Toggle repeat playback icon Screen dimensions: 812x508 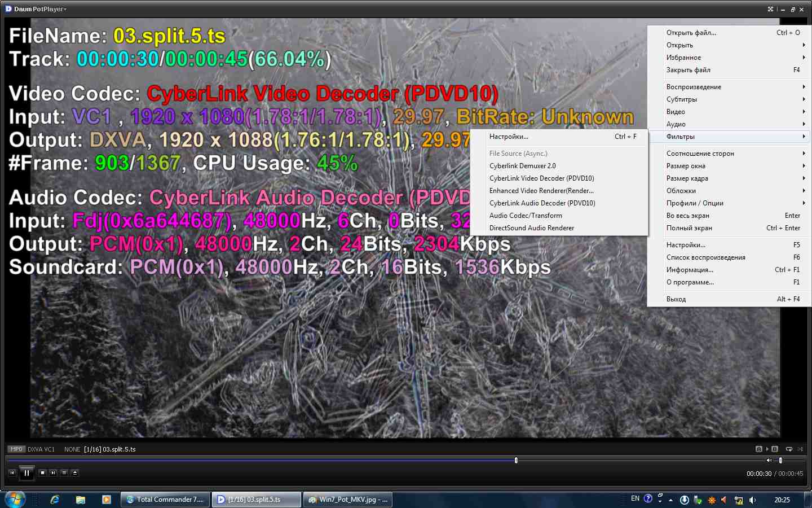coord(789,449)
